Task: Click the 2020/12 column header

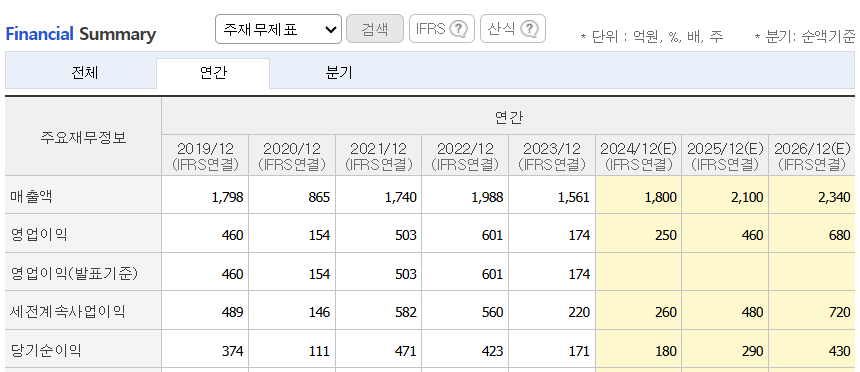Action: [292, 156]
